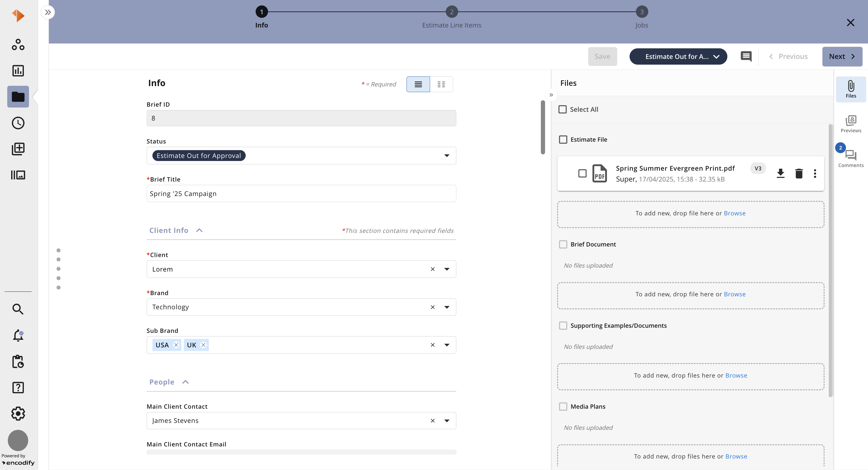Open the Brand dropdown arrow

pos(447,307)
